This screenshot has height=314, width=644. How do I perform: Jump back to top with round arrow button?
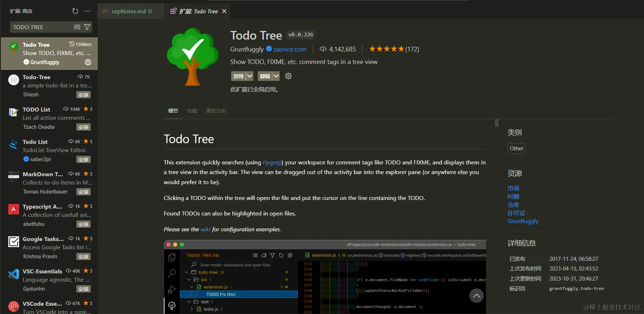pos(476,296)
